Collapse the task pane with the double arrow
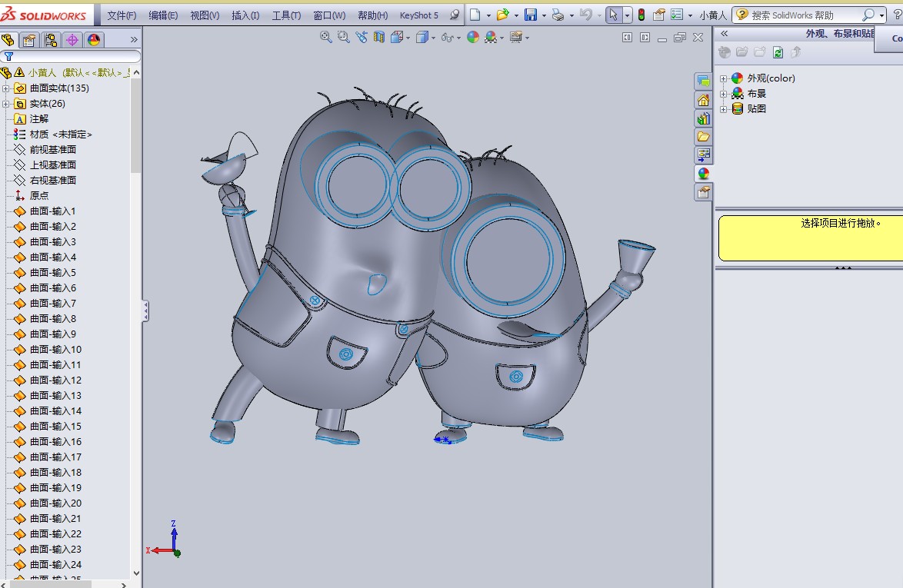 point(725,33)
